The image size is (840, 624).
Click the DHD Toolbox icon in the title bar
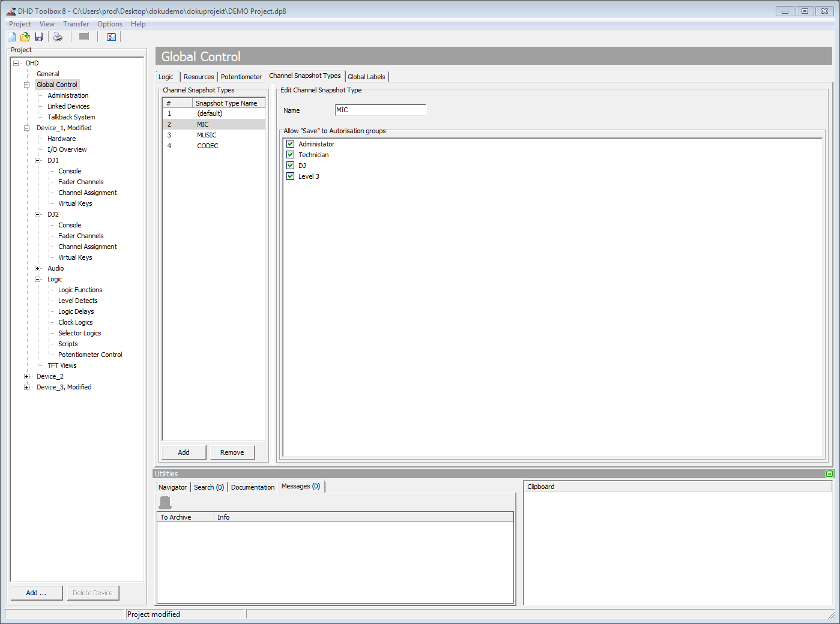pos(10,11)
